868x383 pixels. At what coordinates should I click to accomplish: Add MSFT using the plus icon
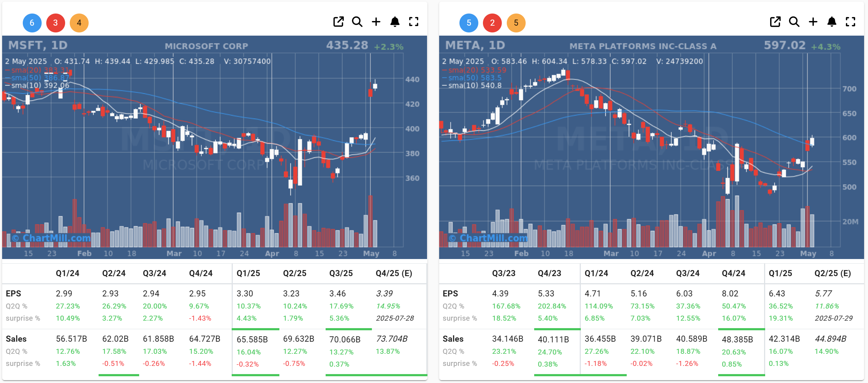click(x=376, y=22)
